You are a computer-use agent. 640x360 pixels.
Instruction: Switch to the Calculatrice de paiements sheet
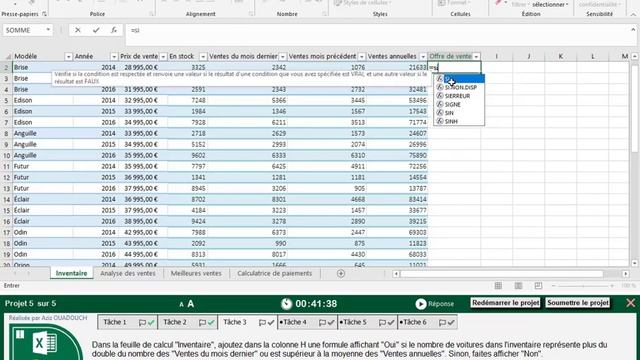tap(275, 273)
